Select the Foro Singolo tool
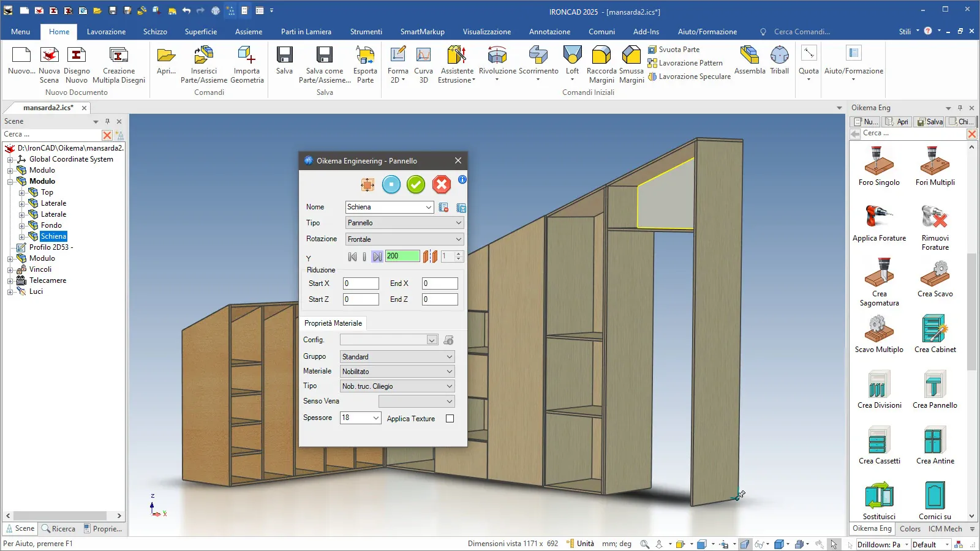The image size is (980, 551). click(x=879, y=162)
